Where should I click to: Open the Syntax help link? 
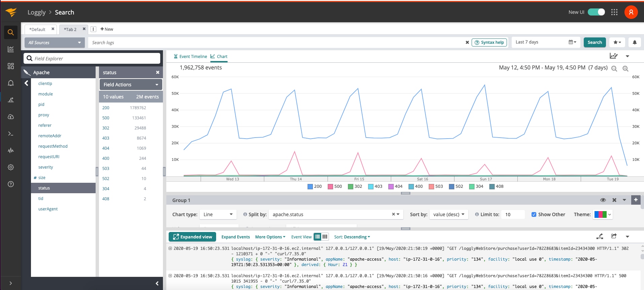pyautogui.click(x=489, y=42)
